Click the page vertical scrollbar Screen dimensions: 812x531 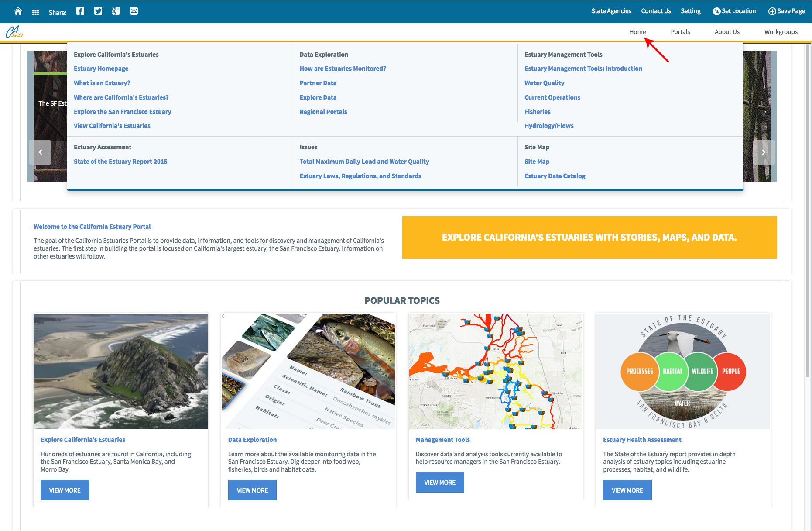808,210
